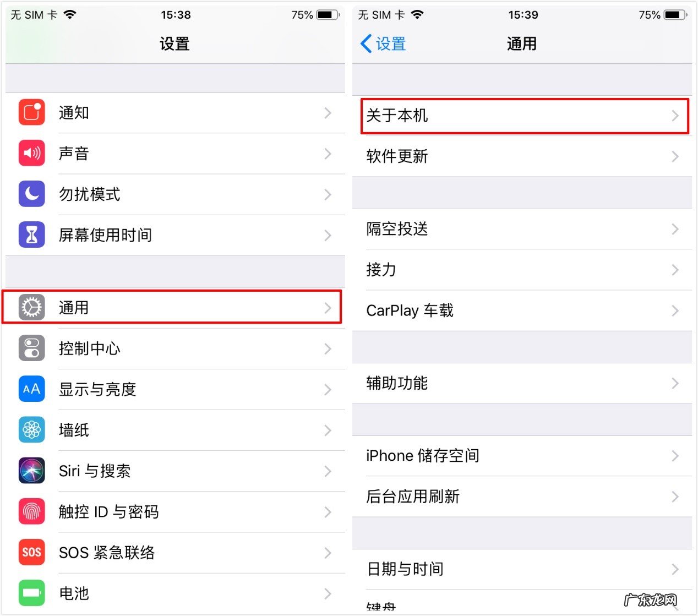698x616 pixels.
Task: Expand the CarPlay 车载 chevron
Action: click(x=675, y=310)
